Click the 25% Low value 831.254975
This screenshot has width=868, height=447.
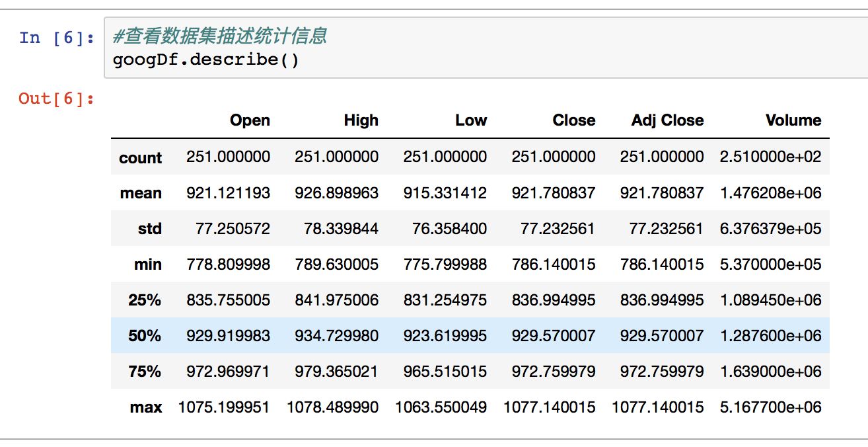tap(445, 300)
